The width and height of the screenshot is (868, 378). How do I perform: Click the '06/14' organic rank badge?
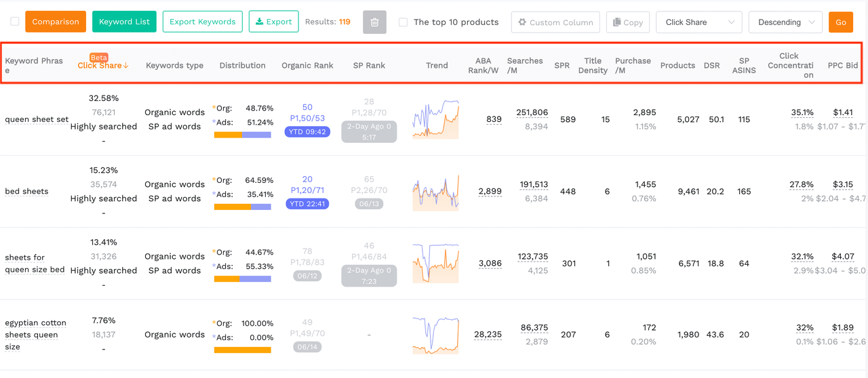(x=307, y=347)
